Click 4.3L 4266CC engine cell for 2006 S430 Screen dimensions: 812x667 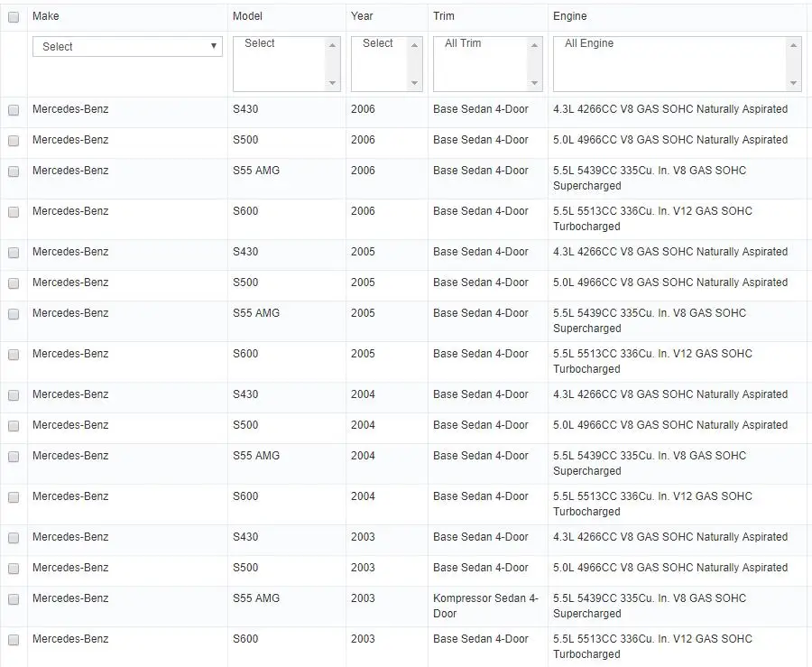point(670,109)
